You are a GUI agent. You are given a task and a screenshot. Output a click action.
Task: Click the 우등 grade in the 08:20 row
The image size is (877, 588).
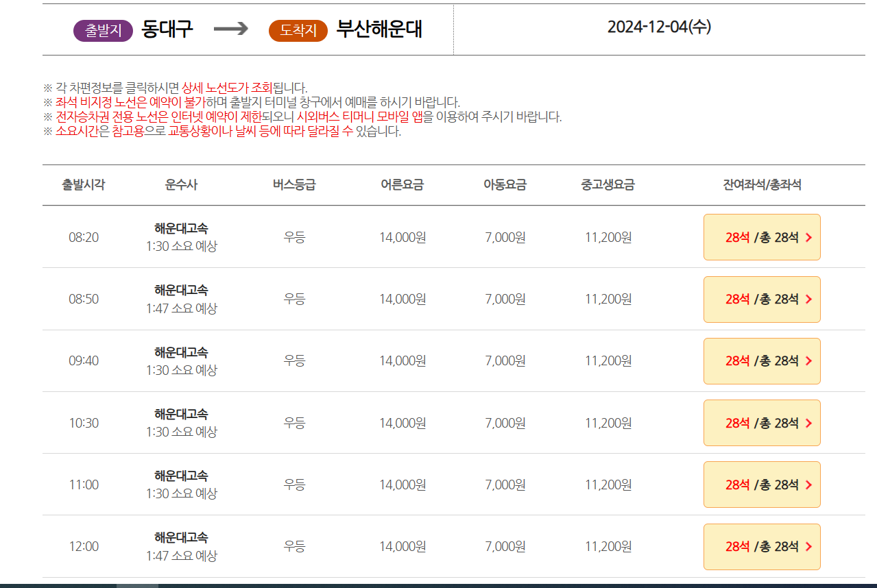click(x=294, y=237)
